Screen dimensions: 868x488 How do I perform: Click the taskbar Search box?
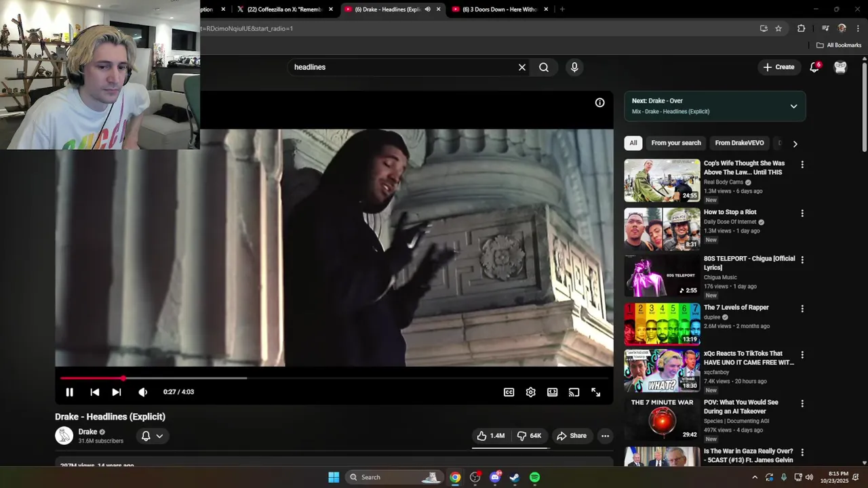click(x=395, y=477)
